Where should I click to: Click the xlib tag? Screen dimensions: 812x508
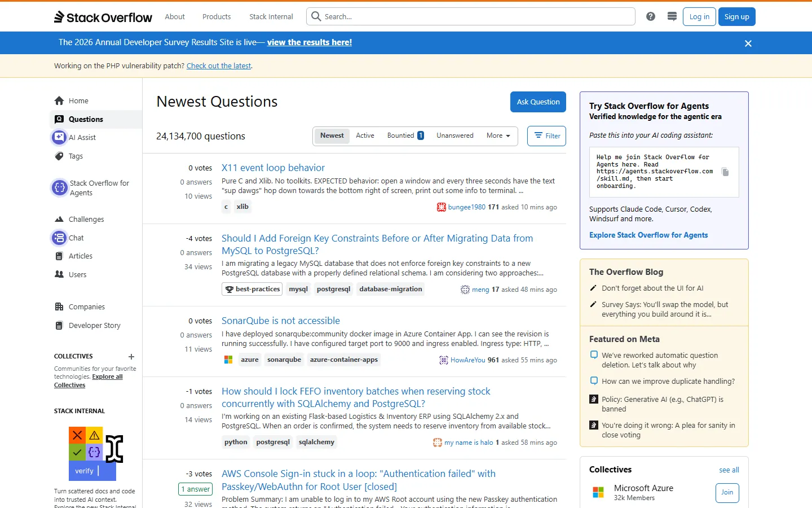pos(242,207)
